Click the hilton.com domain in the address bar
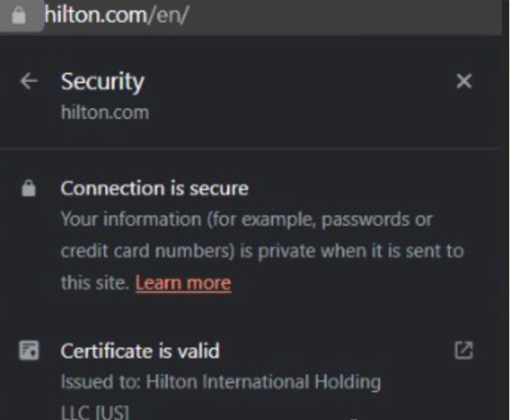 point(95,16)
